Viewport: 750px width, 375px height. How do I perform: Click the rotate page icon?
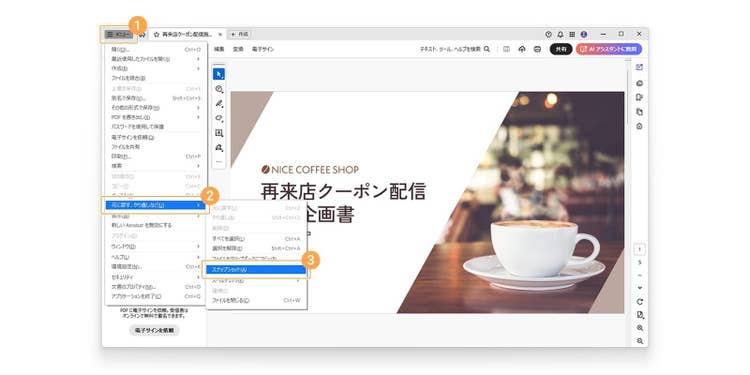tap(640, 302)
